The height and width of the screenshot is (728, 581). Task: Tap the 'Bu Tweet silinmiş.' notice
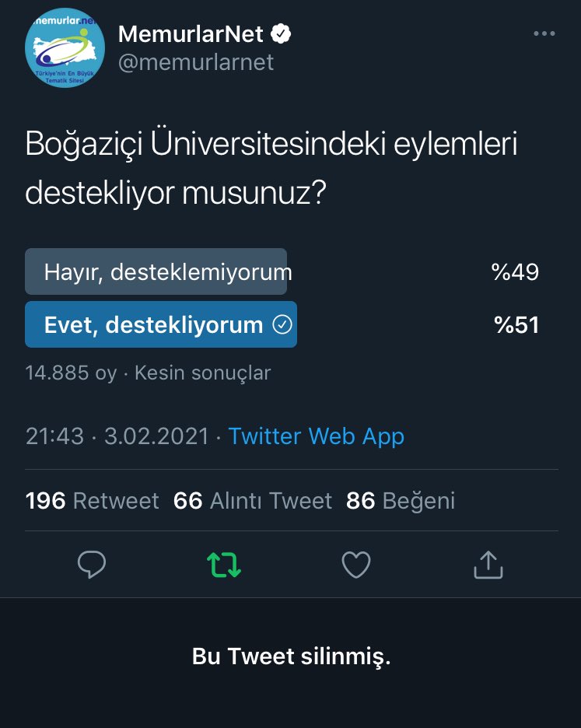click(x=291, y=657)
